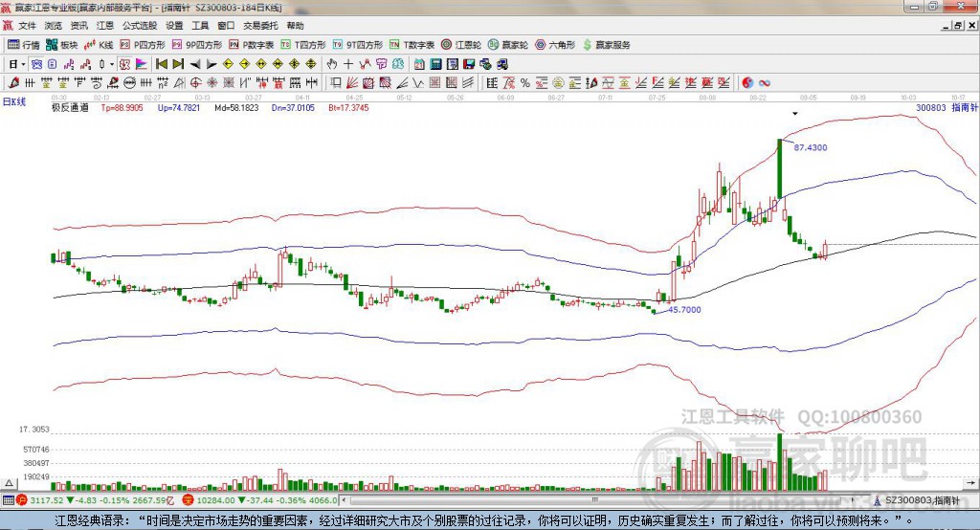Expand volume panel with up-triangle button

[x=10, y=483]
